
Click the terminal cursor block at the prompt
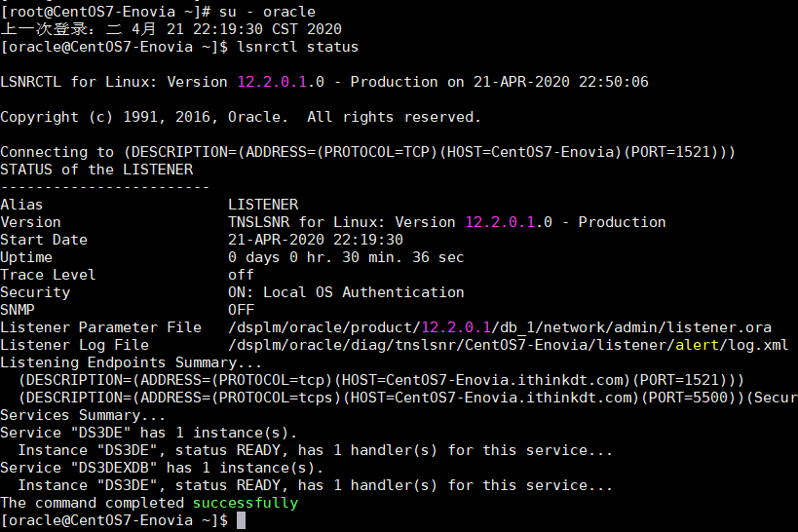[241, 520]
